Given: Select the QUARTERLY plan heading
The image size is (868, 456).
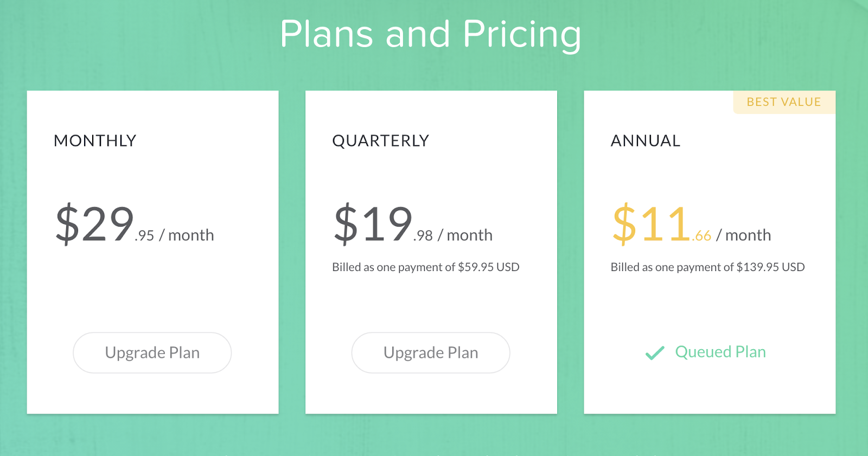Looking at the screenshot, I should point(381,140).
